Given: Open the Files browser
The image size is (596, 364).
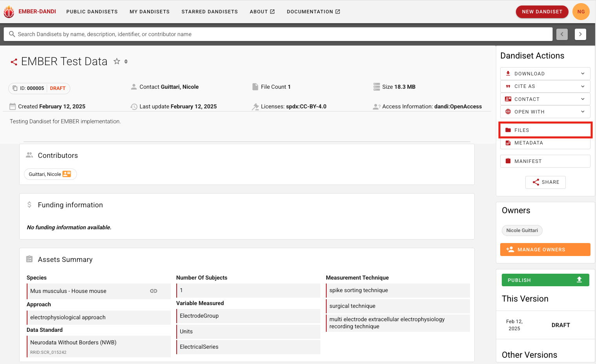Looking at the screenshot, I should tap(545, 130).
